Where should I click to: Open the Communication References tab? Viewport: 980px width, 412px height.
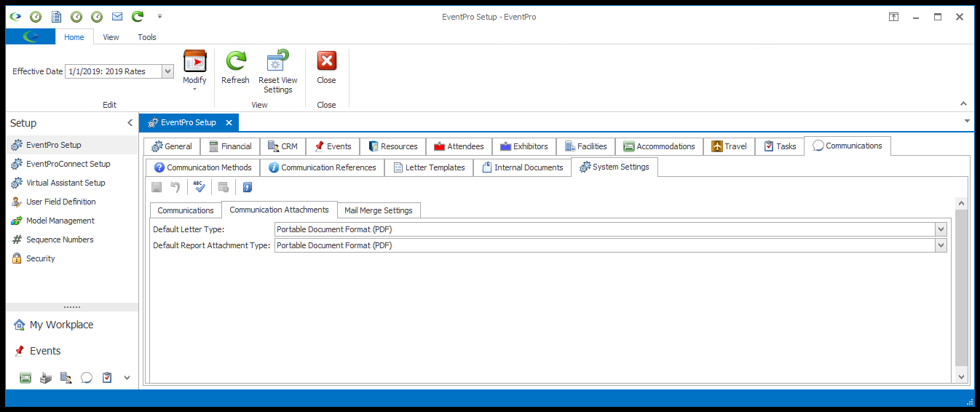pyautogui.click(x=322, y=167)
